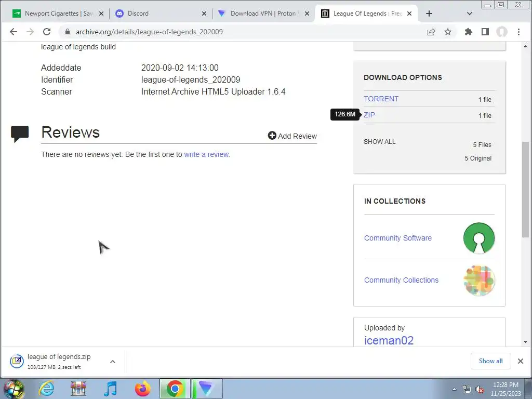532x399 pixels.
Task: Click Show all downloads
Action: coord(490,361)
